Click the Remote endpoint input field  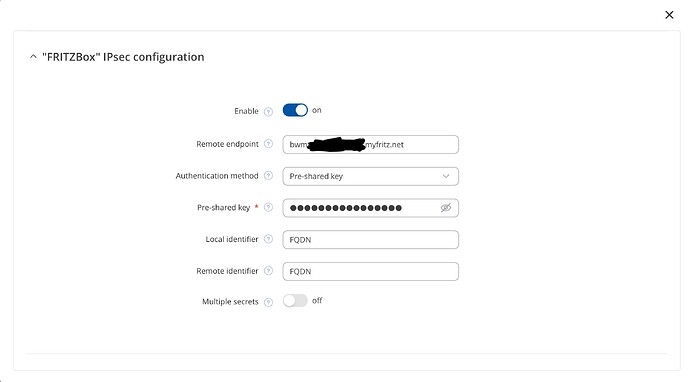click(x=371, y=144)
